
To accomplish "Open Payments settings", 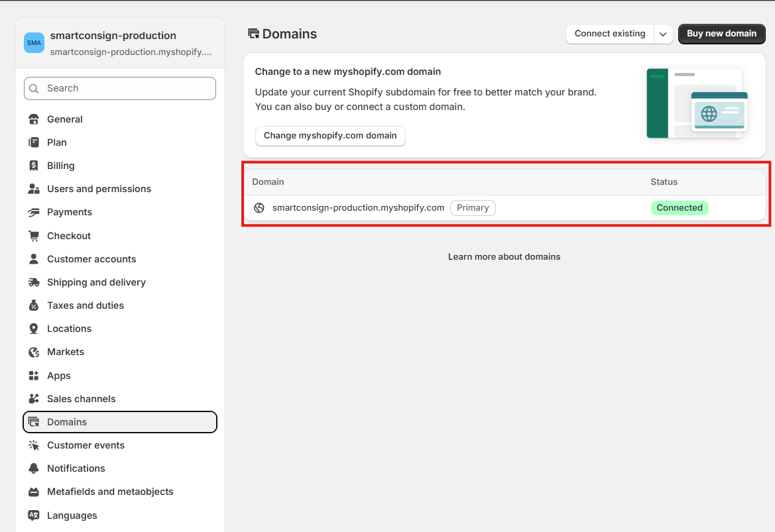I will click(119, 212).
